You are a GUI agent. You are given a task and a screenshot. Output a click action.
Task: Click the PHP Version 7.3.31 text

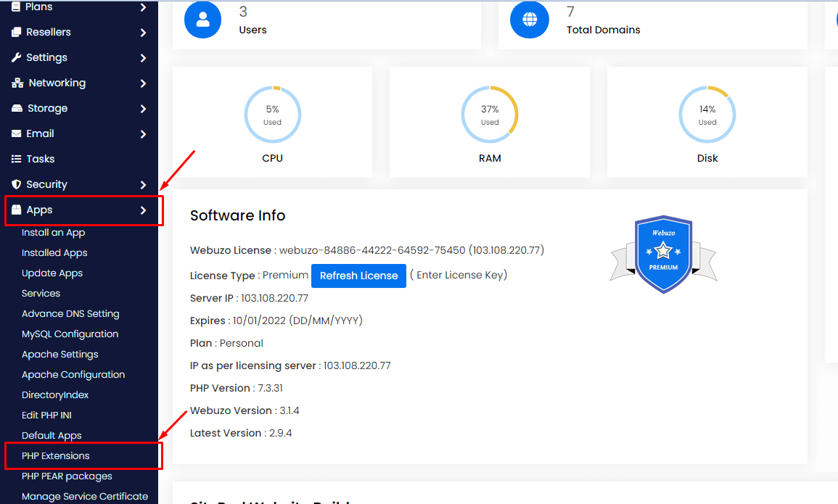pyautogui.click(x=237, y=388)
